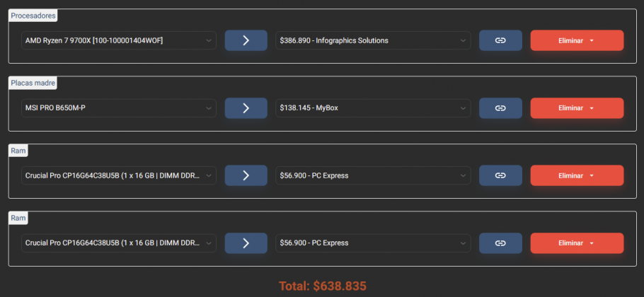This screenshot has height=297, width=644.
Task: Open the link icon in the first Ram row
Action: click(500, 175)
